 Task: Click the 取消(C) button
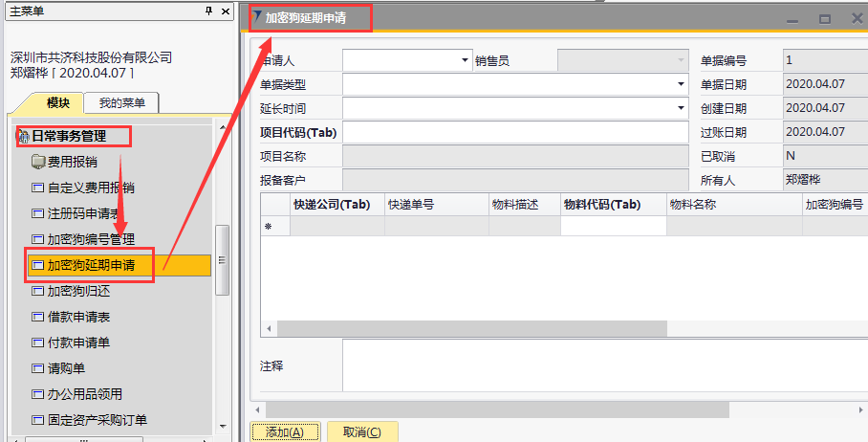tap(362, 432)
